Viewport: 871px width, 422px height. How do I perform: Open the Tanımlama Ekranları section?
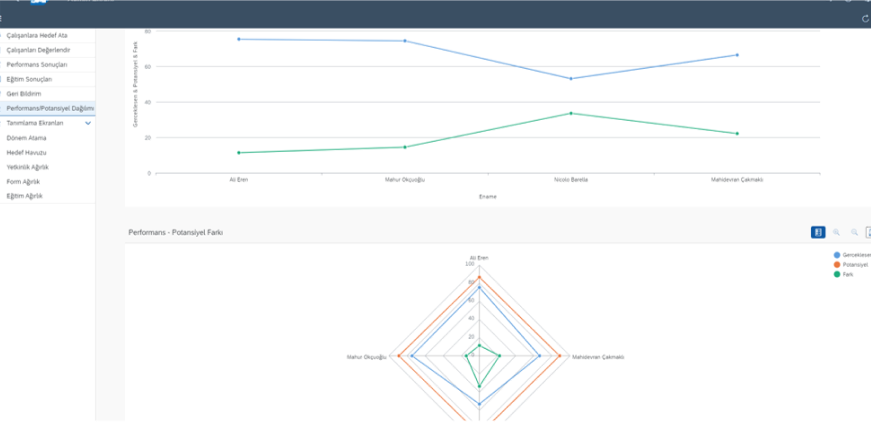[x=48, y=123]
